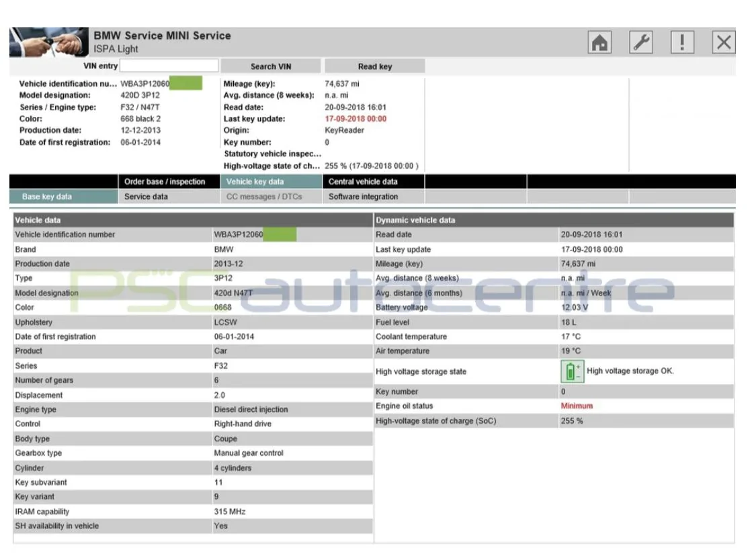Close the ISPA Light window

(724, 42)
